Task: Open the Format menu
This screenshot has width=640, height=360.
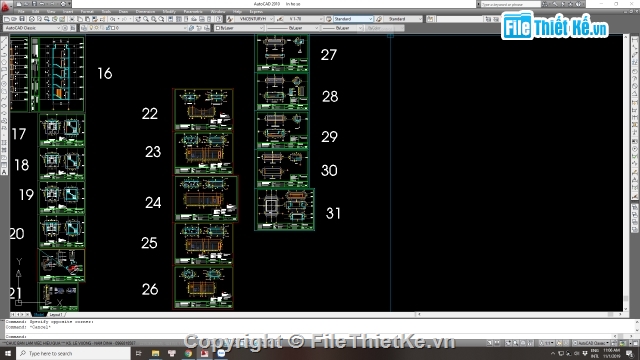Action: point(87,11)
